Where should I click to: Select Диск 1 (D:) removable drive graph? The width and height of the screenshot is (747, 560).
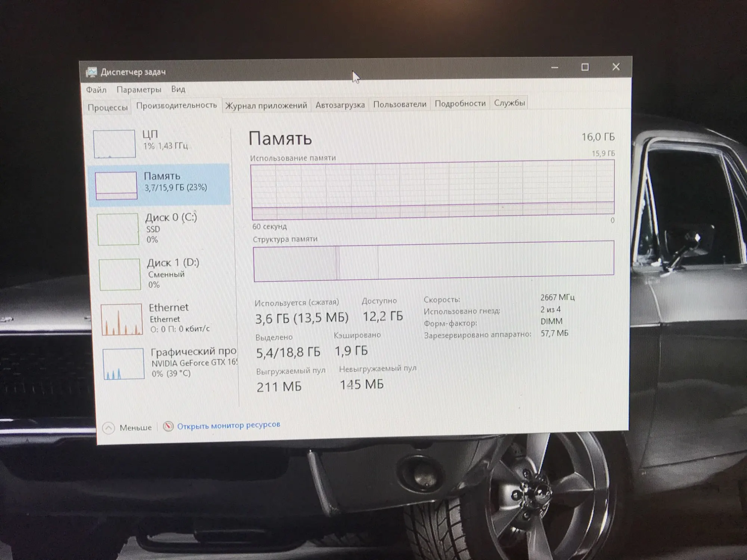(x=120, y=274)
